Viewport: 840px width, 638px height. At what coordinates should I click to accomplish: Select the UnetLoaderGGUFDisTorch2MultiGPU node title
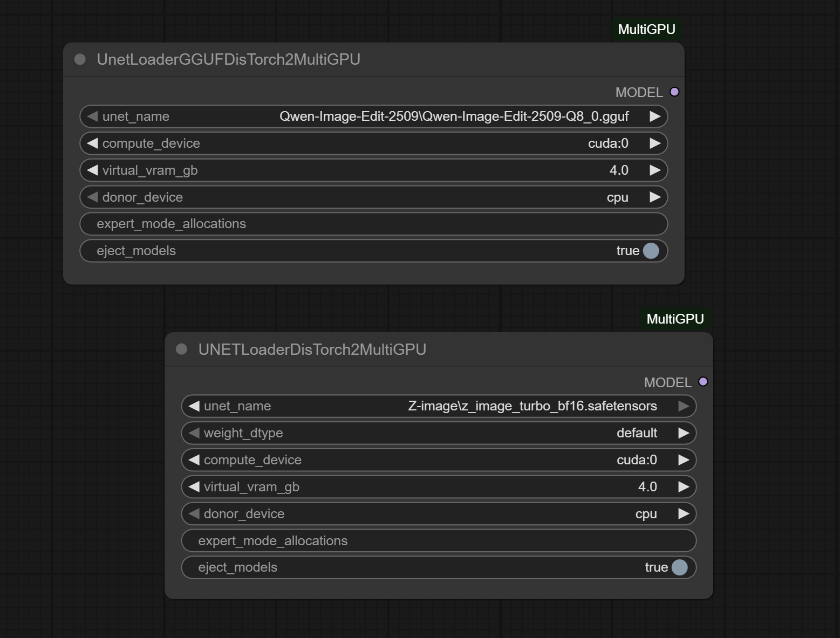tap(229, 59)
